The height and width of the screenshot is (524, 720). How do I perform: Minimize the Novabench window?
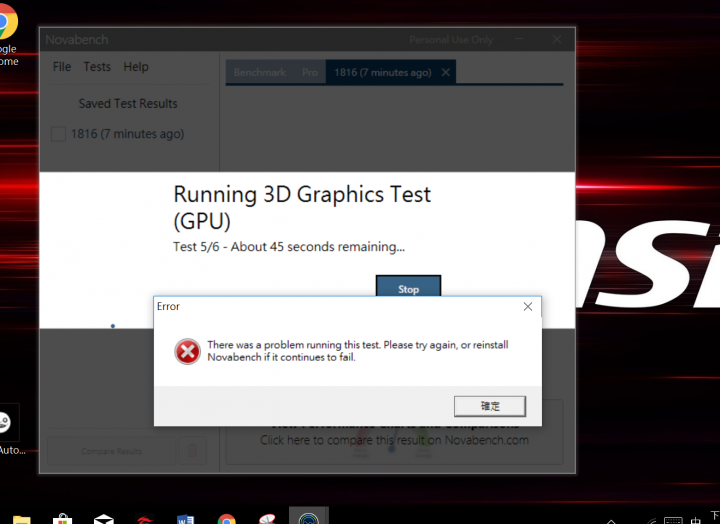click(519, 39)
